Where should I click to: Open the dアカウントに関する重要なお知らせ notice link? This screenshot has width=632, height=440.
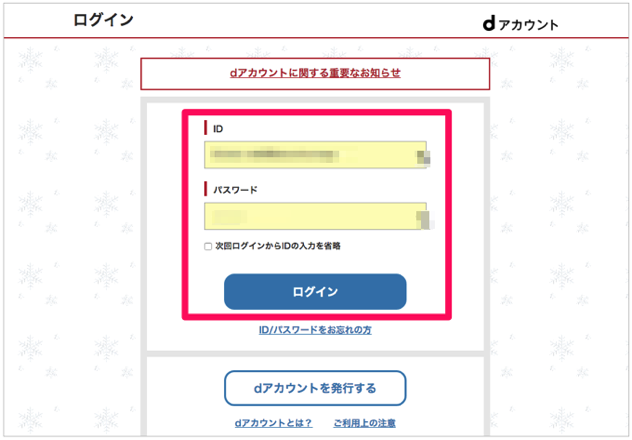click(x=315, y=73)
